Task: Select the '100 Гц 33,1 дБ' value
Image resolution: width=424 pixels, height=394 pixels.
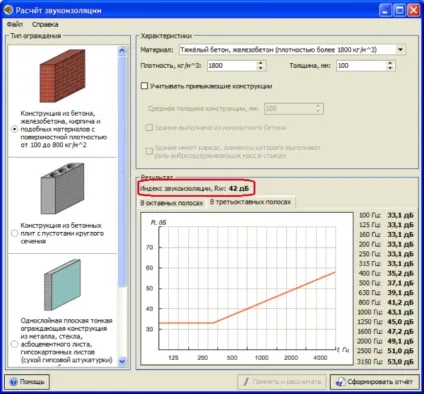Action: [x=386, y=215]
